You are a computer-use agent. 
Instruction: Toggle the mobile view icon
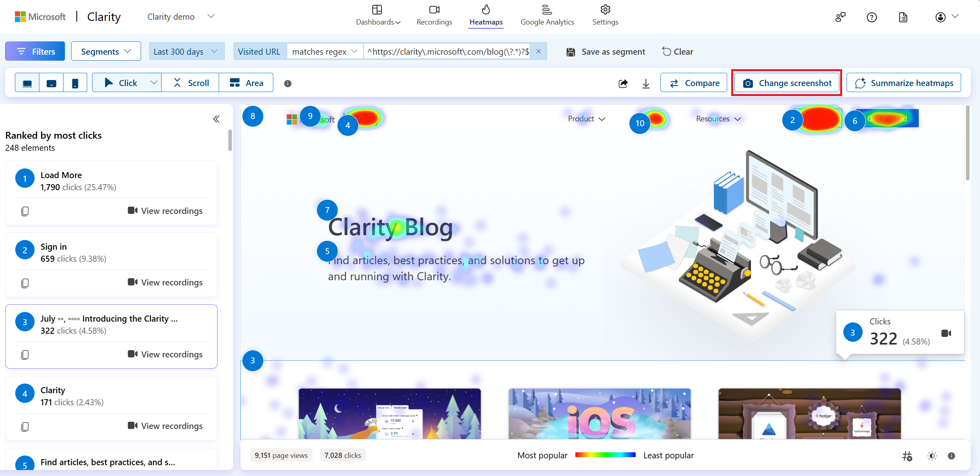pos(76,82)
